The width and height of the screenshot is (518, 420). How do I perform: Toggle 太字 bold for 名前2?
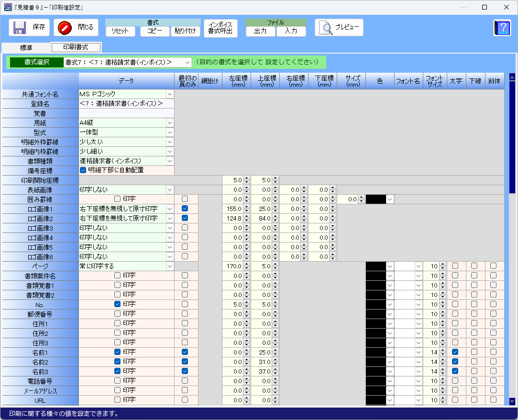455,362
